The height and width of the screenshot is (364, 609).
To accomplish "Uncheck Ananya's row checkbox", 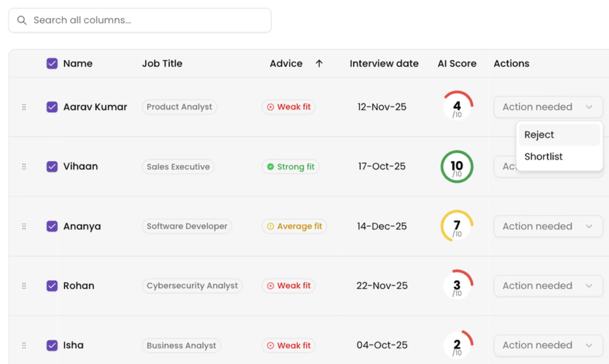I will click(x=52, y=226).
